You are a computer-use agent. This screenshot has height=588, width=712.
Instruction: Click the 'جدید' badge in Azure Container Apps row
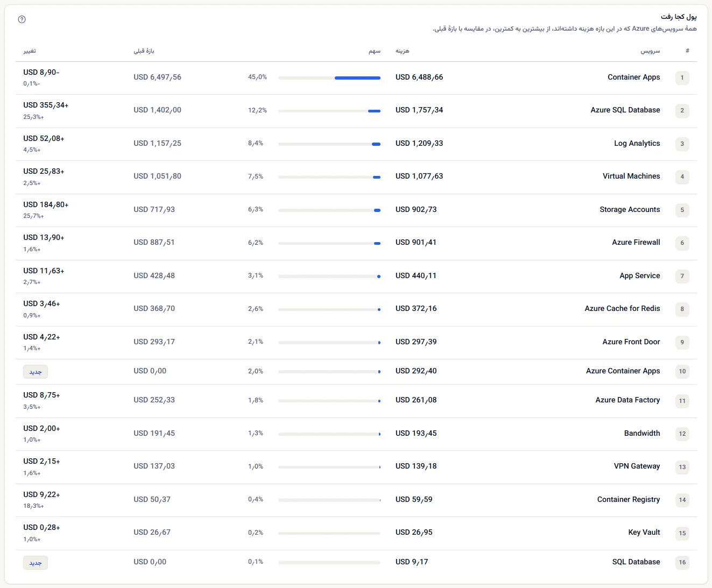coord(36,372)
